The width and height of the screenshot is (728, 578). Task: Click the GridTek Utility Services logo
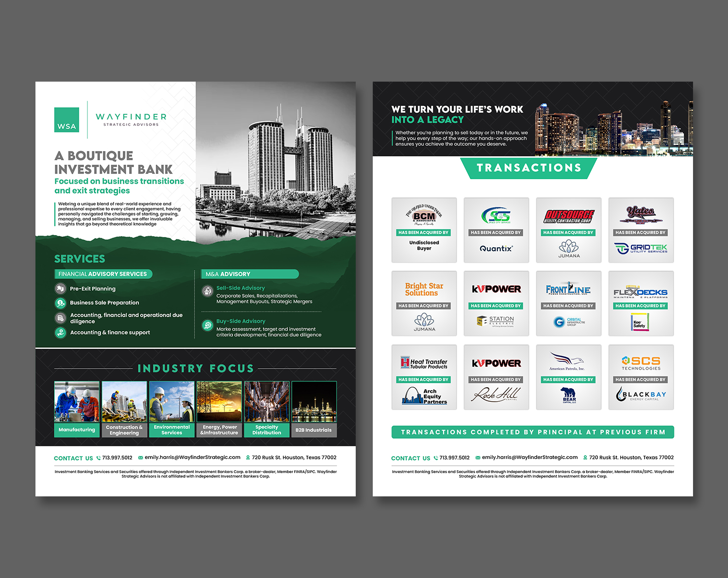tap(641, 249)
